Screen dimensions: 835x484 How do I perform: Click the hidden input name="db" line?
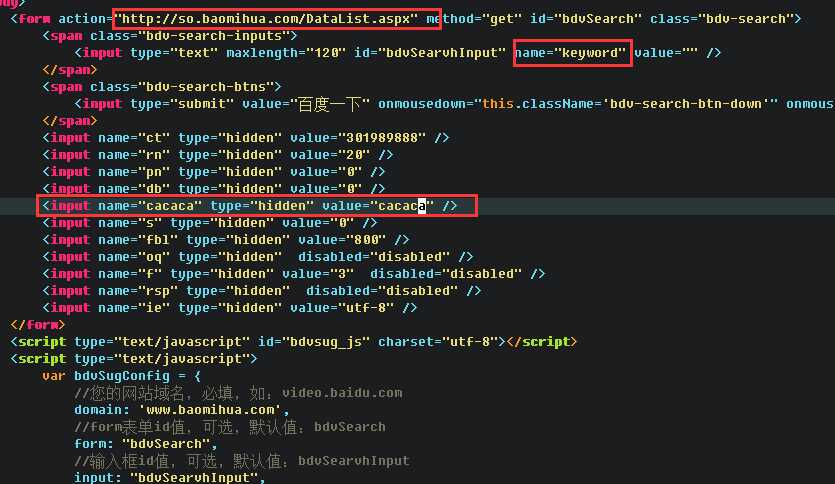pyautogui.click(x=214, y=189)
